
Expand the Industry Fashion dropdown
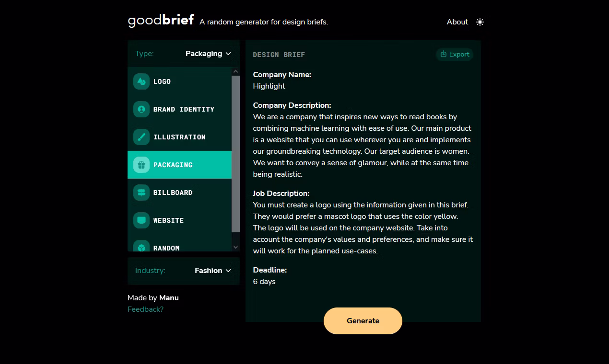point(212,271)
